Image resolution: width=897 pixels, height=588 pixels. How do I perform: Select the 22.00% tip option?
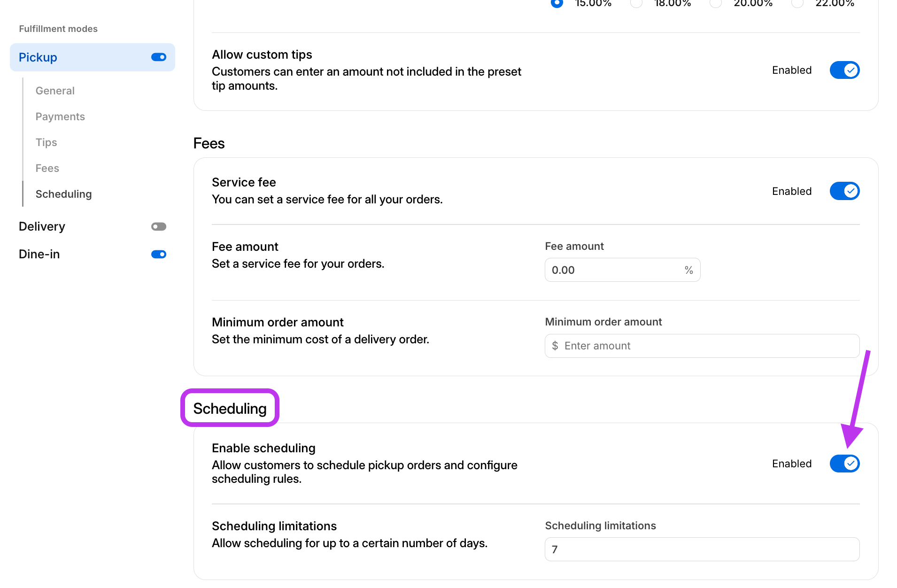797,3
